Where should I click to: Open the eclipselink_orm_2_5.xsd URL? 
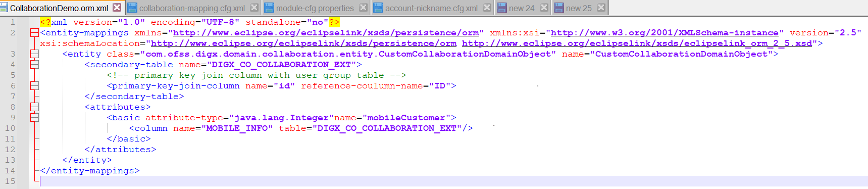[x=637, y=43]
